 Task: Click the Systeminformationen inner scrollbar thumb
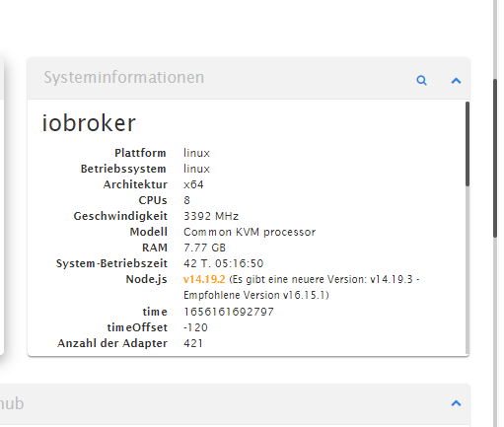tap(468, 144)
